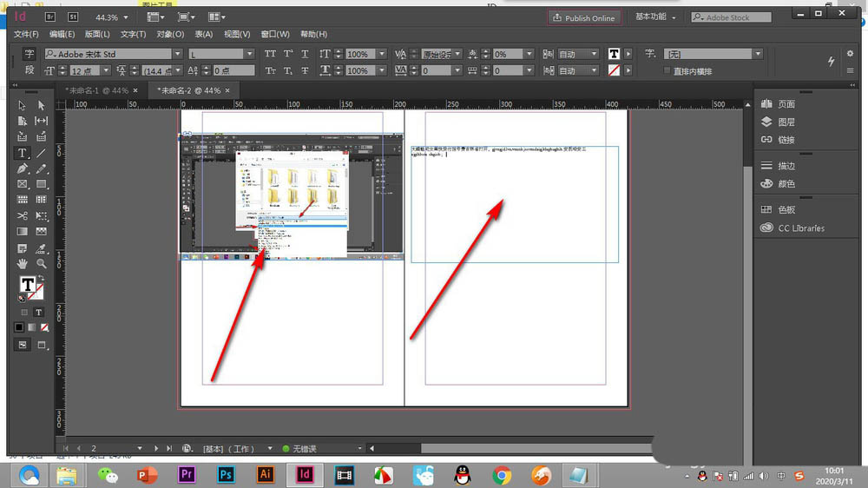The width and height of the screenshot is (868, 488).
Task: Select the Content Placer tool
Action: 41,137
